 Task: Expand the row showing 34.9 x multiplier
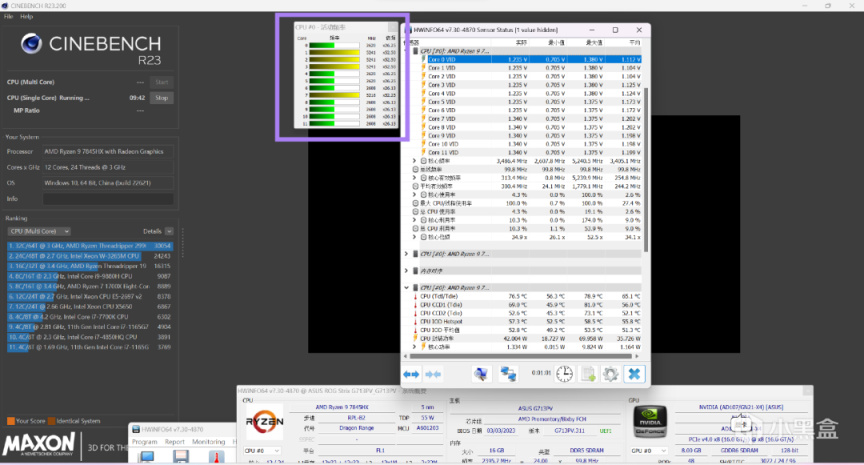point(415,237)
